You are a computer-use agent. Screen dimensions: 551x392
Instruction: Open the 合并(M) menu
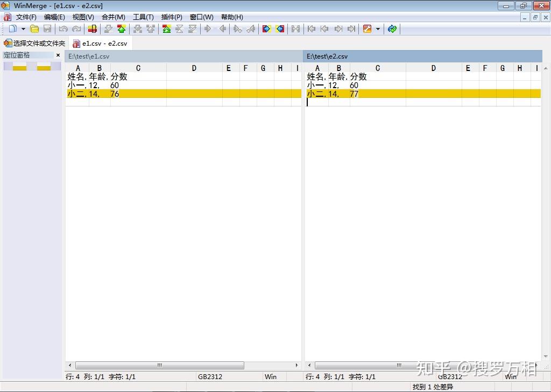113,17
